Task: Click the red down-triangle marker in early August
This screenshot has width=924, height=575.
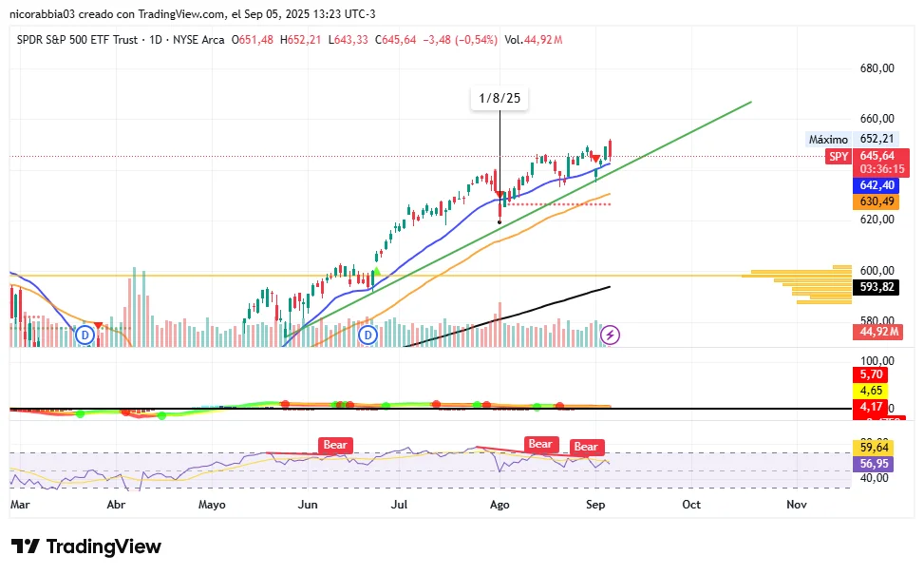Action: [x=500, y=195]
